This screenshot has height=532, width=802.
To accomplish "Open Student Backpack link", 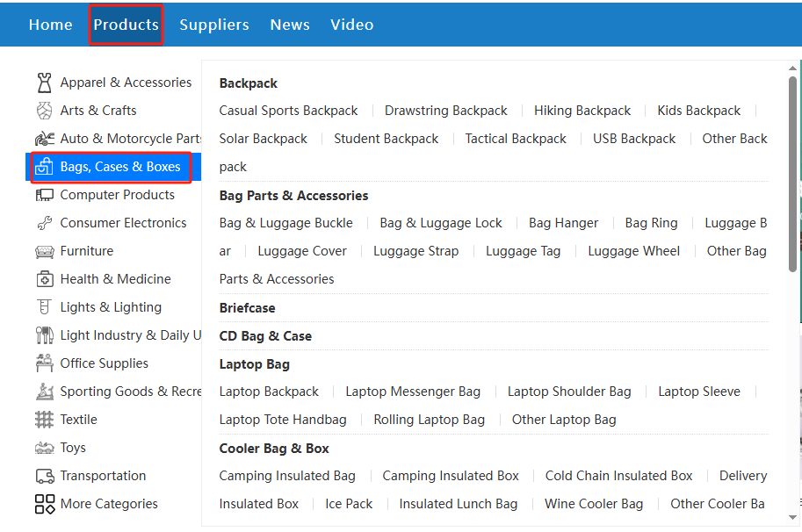I will [x=387, y=139].
